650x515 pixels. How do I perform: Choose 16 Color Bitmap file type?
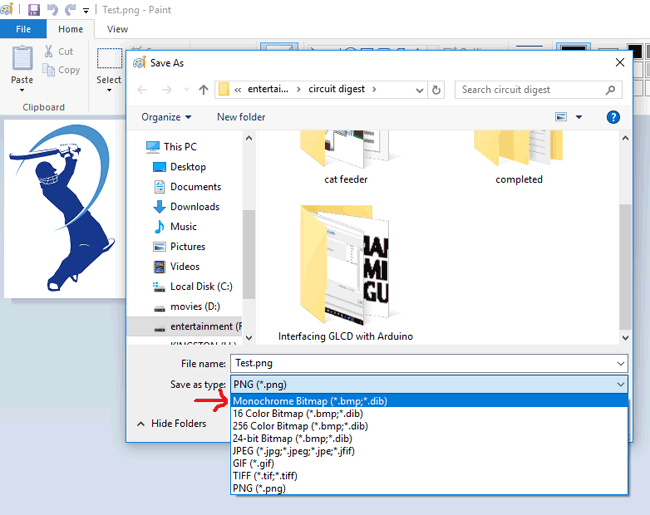(429, 413)
